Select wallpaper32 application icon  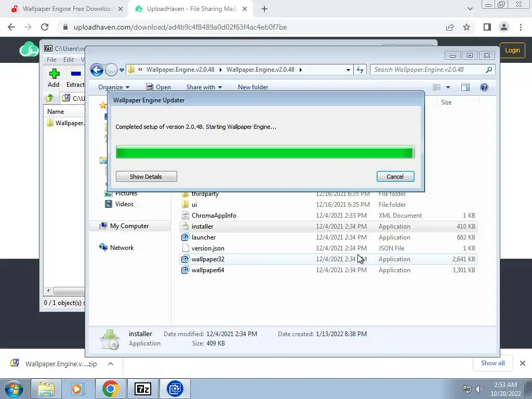click(x=185, y=259)
